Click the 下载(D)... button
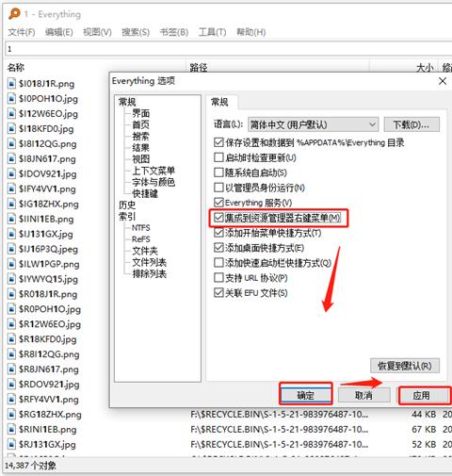Image resolution: width=452 pixels, height=476 pixels. click(x=412, y=124)
